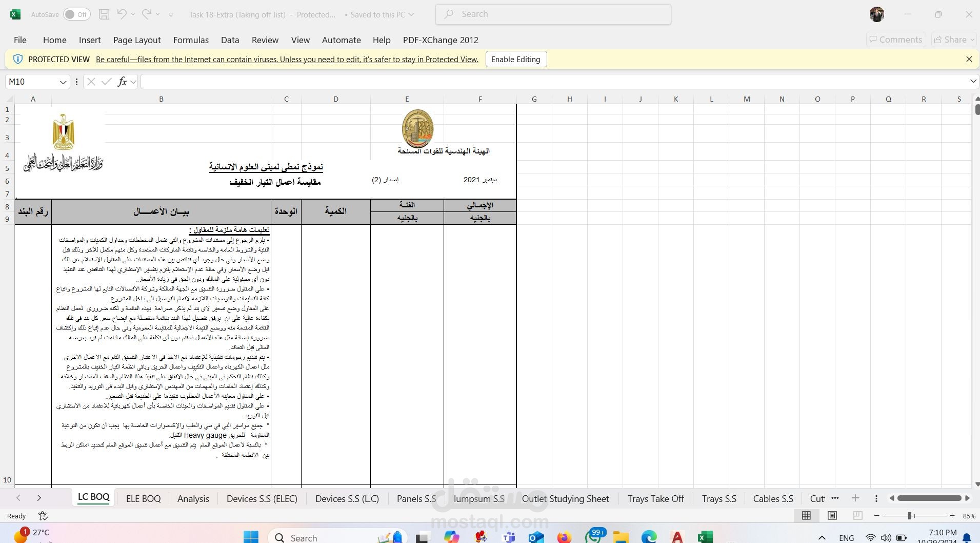Switch to the ELE BOQ sheet
This screenshot has width=980, height=543.
143,498
